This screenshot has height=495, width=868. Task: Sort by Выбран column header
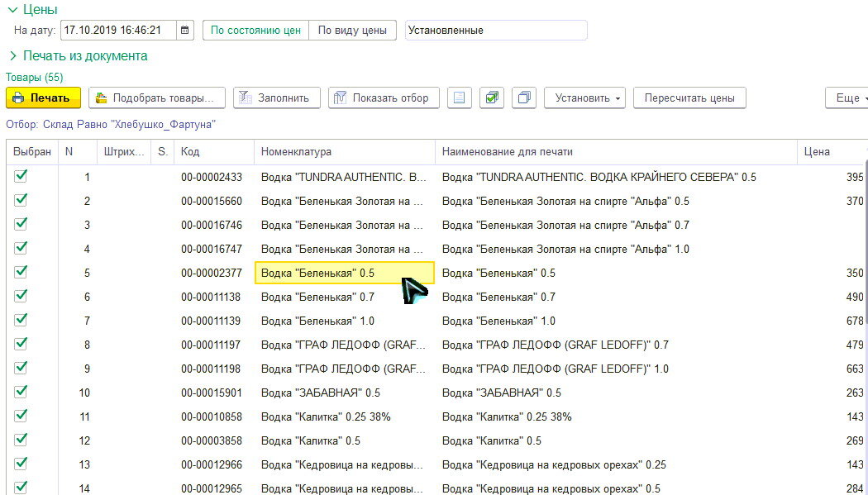pos(32,151)
